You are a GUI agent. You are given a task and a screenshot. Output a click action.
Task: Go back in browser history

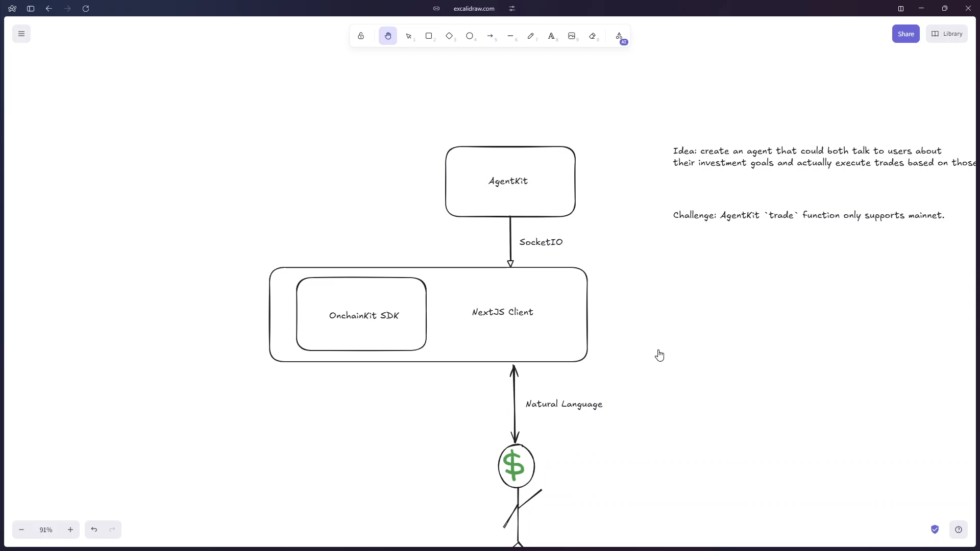click(x=49, y=8)
